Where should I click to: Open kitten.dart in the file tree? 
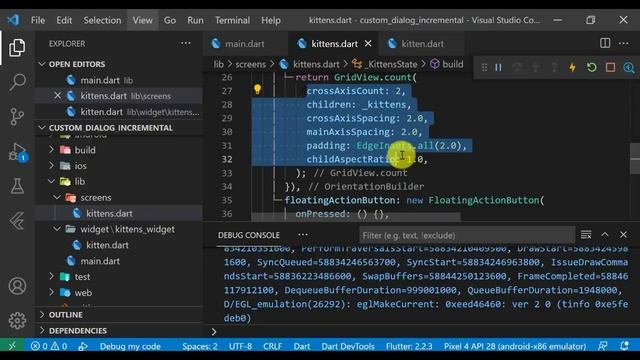coord(107,245)
